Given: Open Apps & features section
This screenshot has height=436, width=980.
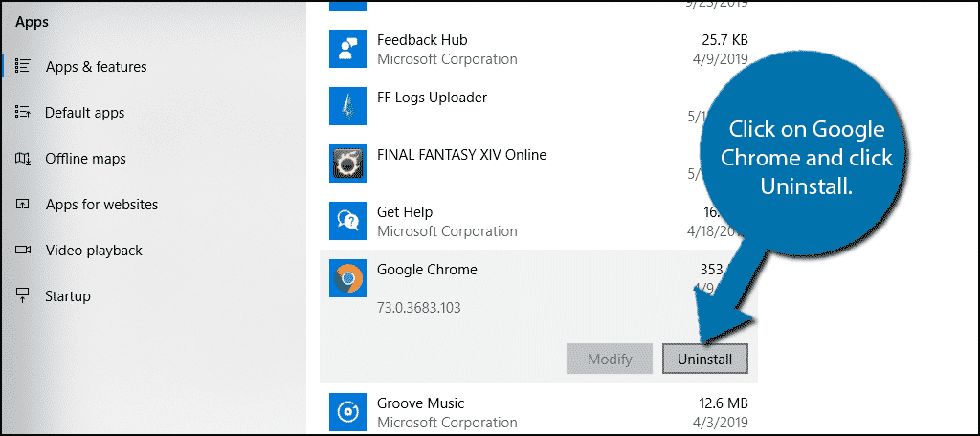Looking at the screenshot, I should tap(96, 67).
